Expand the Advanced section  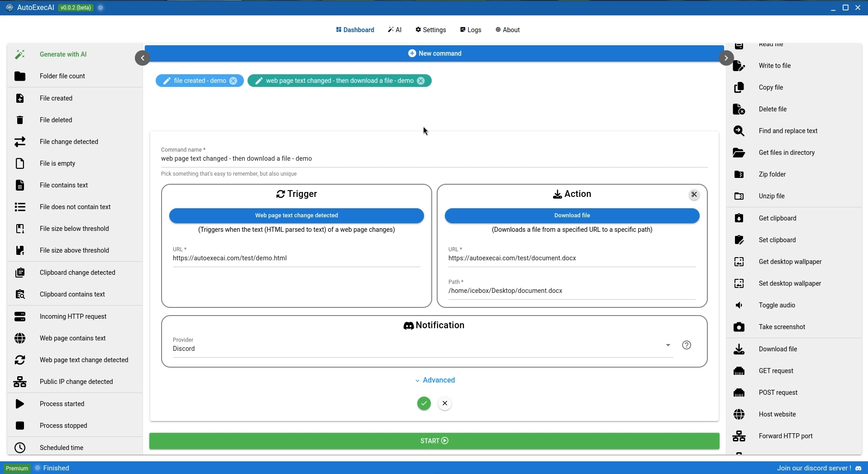435,380
